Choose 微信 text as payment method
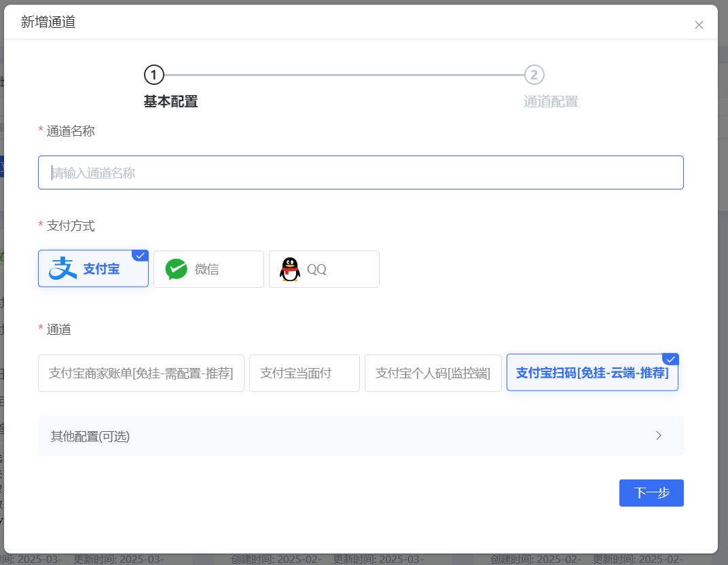Screen dimensions: 728x565 pos(207,269)
